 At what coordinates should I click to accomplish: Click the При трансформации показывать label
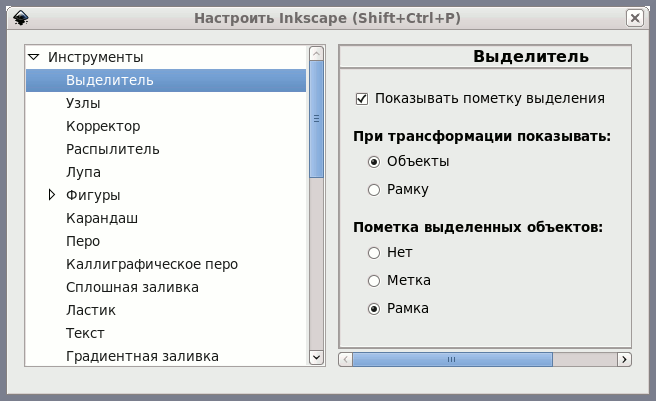pyautogui.click(x=482, y=136)
